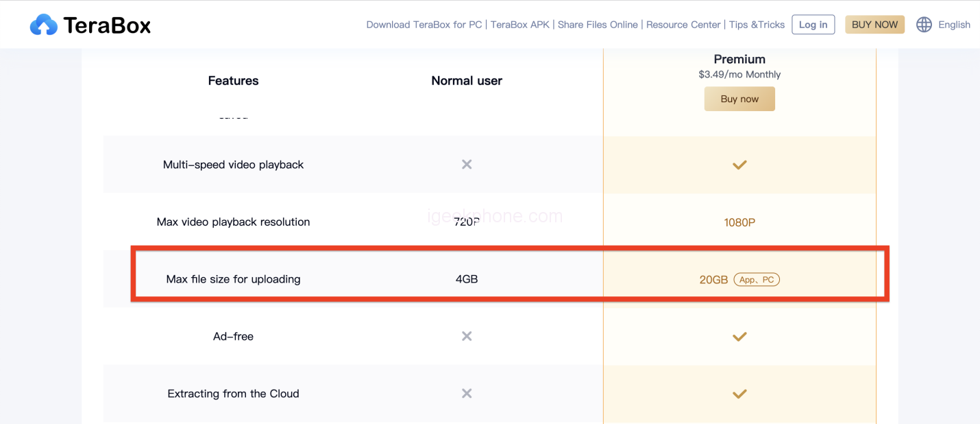Click the TeraBox cloud logo icon
Image resolution: width=980 pixels, height=424 pixels.
[44, 25]
